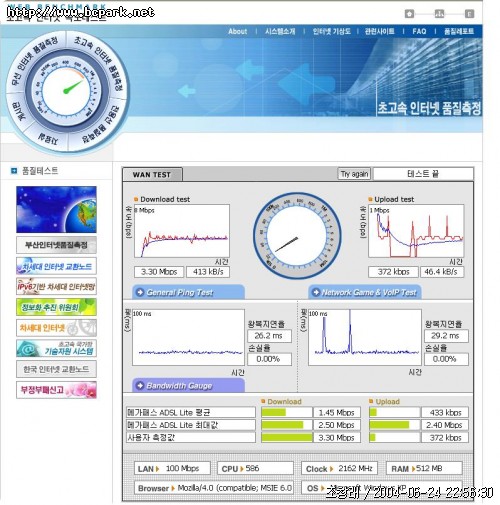Image resolution: width=500 pixels, height=505 pixels.
Task: Open the Network Game & VoIP Test header
Action: coord(365,292)
